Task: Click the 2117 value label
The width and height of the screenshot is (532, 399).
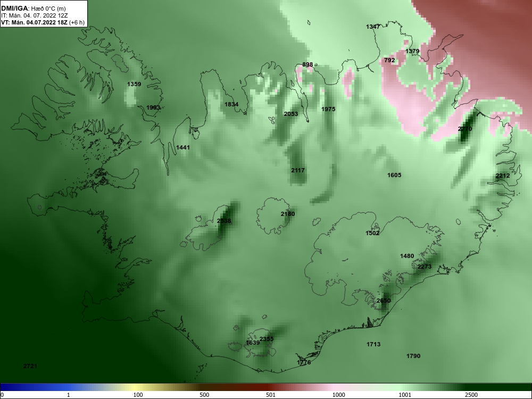Action: pos(297,170)
